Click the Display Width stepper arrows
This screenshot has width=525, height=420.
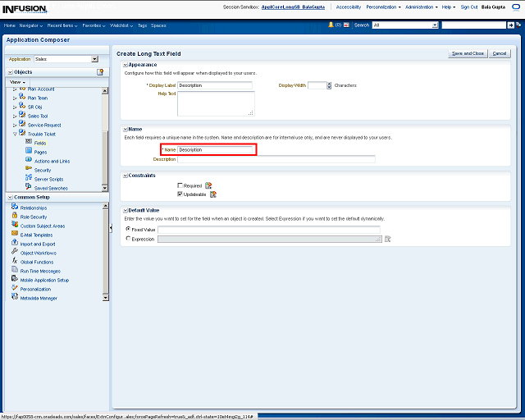(329, 85)
